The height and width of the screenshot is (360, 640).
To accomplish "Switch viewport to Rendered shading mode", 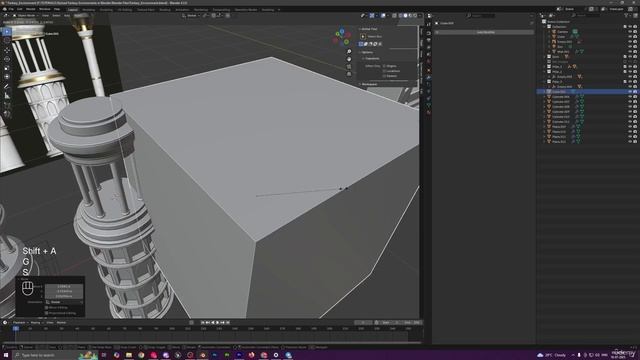I will click(415, 16).
